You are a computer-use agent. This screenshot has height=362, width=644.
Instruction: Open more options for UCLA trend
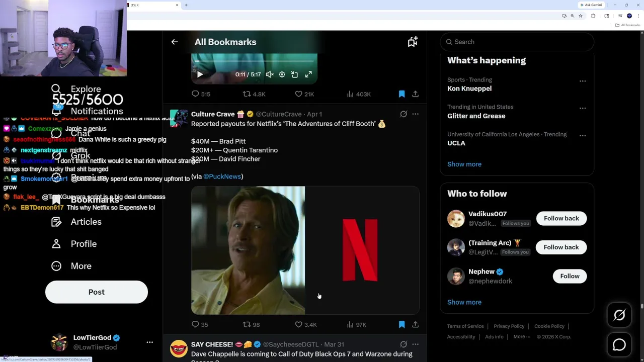tap(582, 135)
